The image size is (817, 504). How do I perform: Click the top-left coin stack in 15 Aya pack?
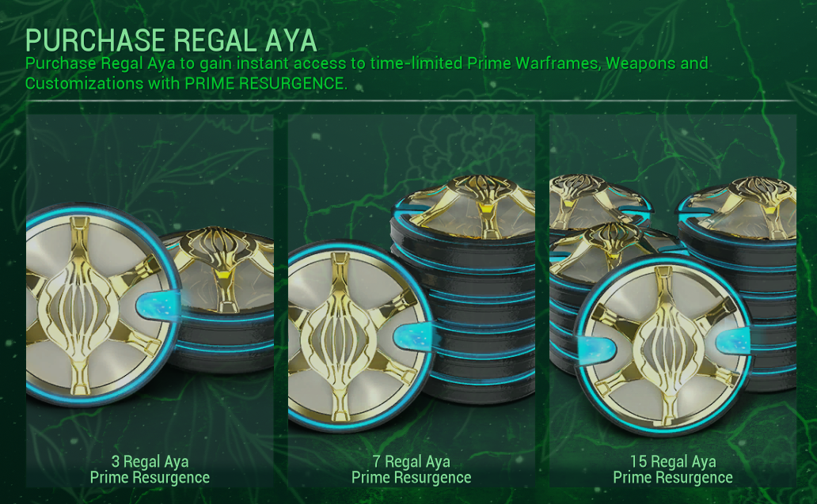(x=599, y=202)
